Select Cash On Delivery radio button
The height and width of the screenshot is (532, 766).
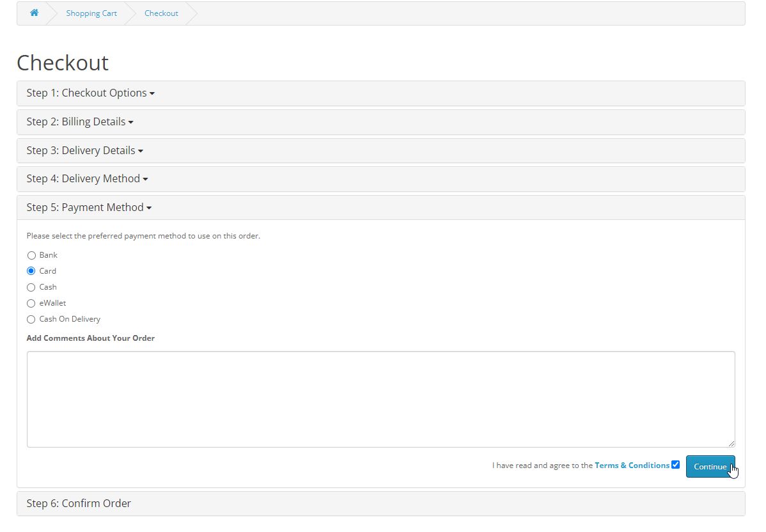pyautogui.click(x=31, y=320)
